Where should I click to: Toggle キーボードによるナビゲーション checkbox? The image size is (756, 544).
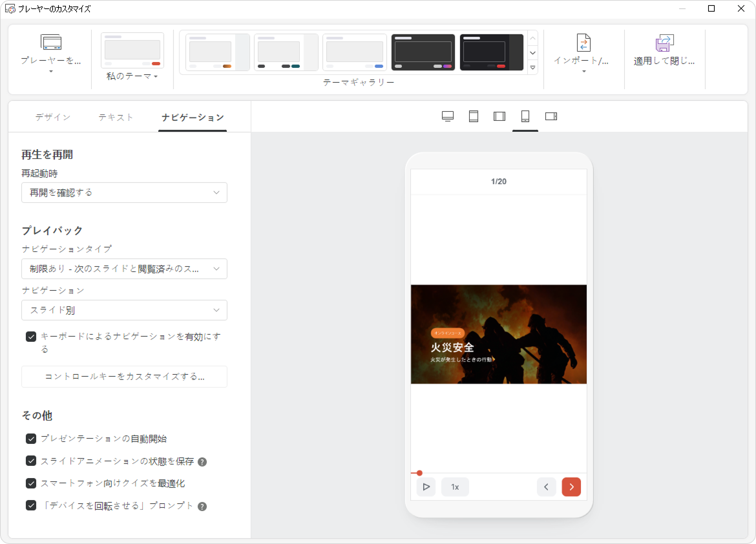tap(32, 337)
